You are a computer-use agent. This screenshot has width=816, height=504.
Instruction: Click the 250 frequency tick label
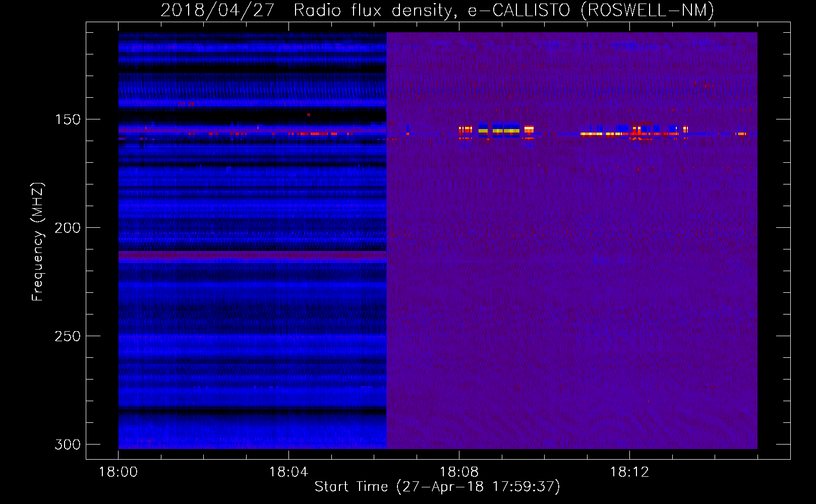click(68, 336)
